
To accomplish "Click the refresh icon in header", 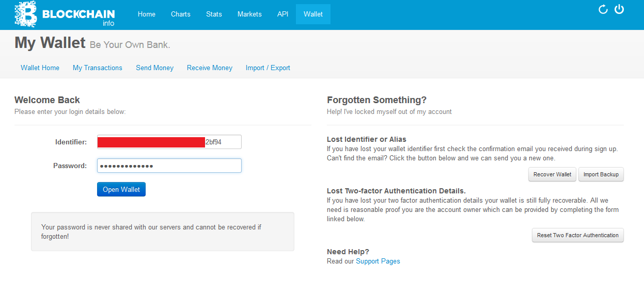I will click(603, 9).
